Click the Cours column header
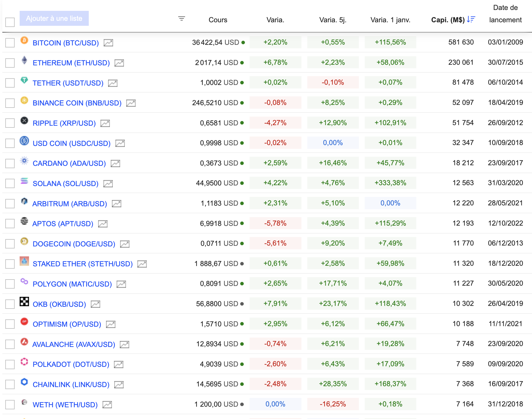Screen dimensions: 532x419 click(218, 20)
